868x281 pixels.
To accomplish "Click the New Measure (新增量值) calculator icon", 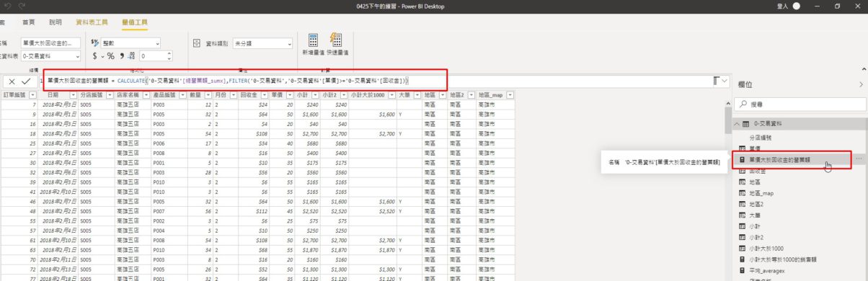I will [314, 40].
